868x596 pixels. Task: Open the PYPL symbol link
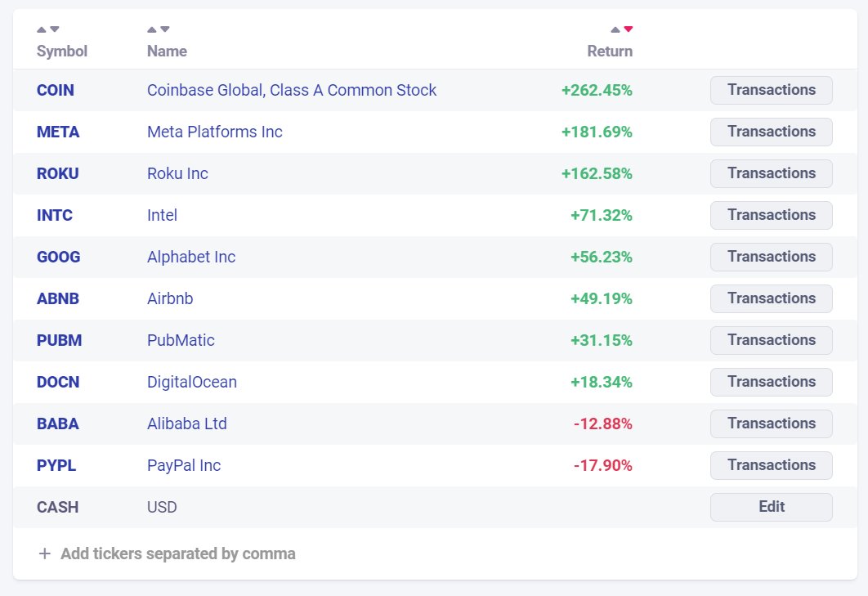(x=56, y=465)
